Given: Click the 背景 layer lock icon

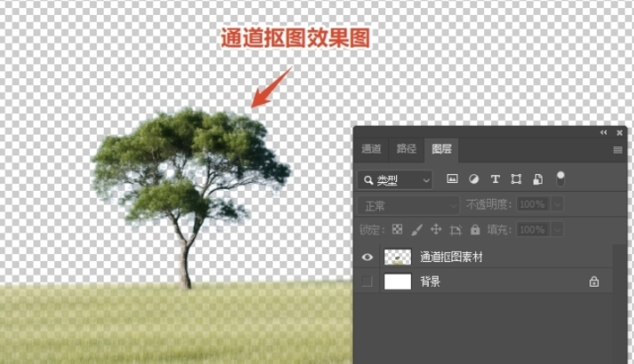Looking at the screenshot, I should pyautogui.click(x=593, y=281).
